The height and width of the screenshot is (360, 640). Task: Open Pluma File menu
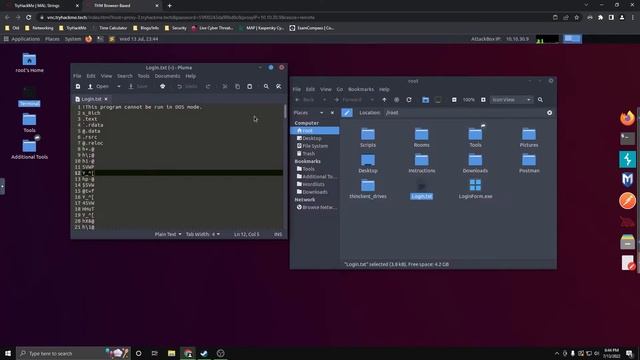pos(77,76)
